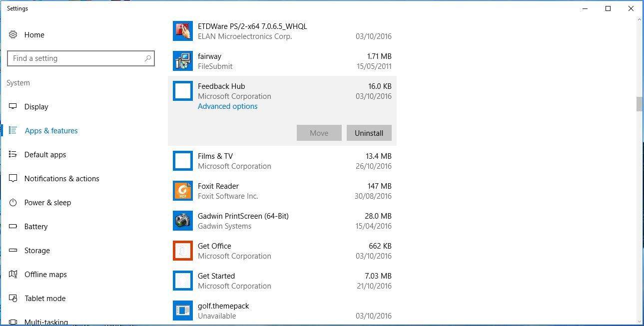Select the ETDWare PS/2-x64 entry name

[x=252, y=26]
